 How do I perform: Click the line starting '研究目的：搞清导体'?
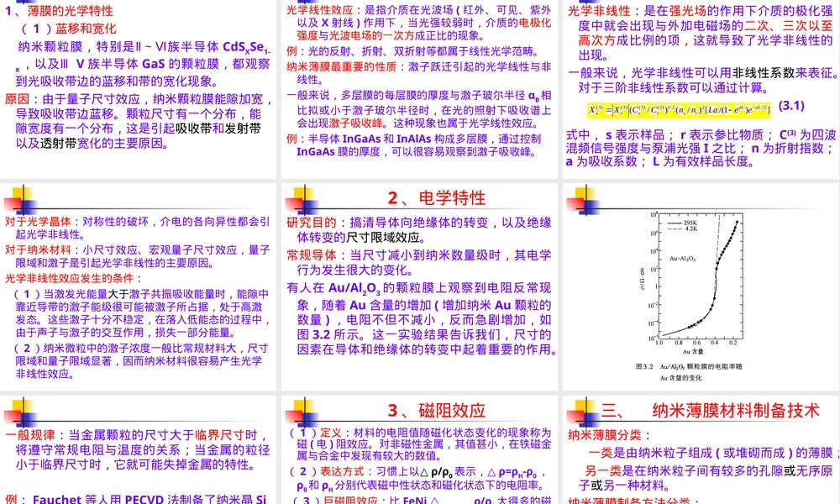point(419,230)
